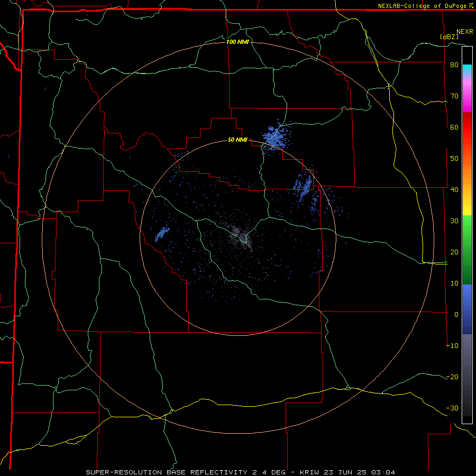This screenshot has width=476, height=476.
Task: Click the gray clutter at the radar center
Action: pyautogui.click(x=241, y=235)
